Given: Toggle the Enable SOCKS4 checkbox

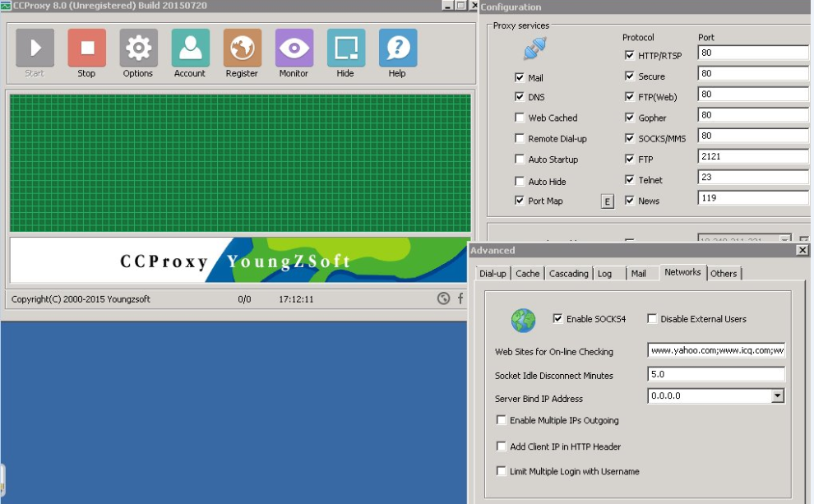Looking at the screenshot, I should coord(557,319).
